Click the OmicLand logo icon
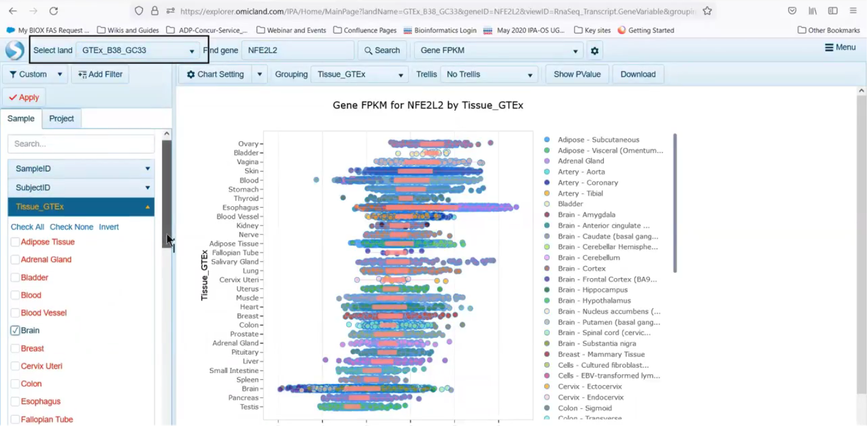 tap(15, 50)
